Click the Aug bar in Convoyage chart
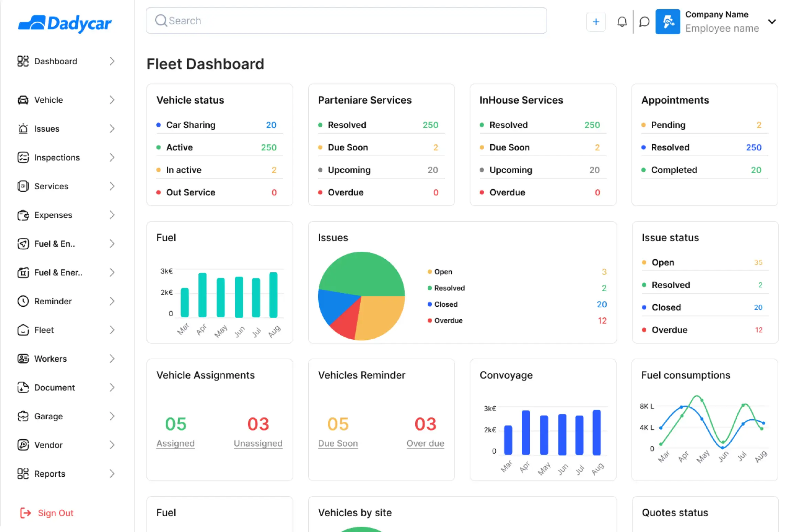The height and width of the screenshot is (532, 792). click(x=597, y=432)
